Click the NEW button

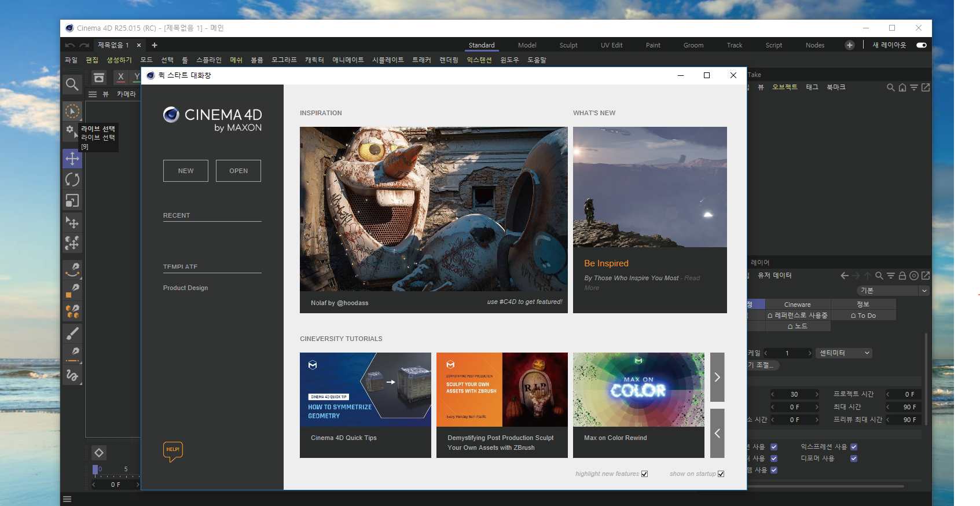pyautogui.click(x=186, y=171)
